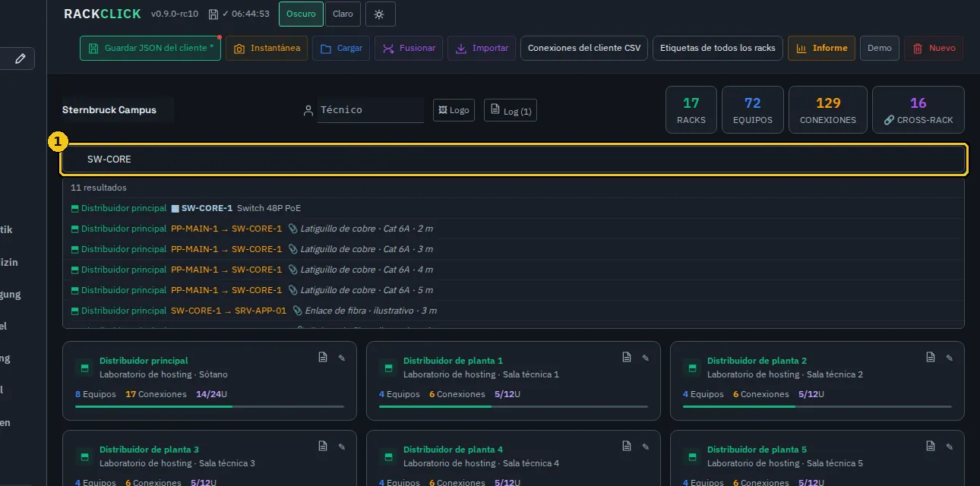Image resolution: width=980 pixels, height=486 pixels.
Task: Click the Sternbruck Campus name field
Action: click(118, 110)
